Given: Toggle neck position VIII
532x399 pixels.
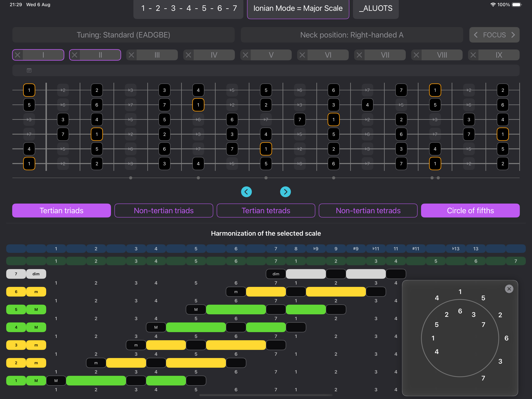Looking at the screenshot, I should (442, 55).
